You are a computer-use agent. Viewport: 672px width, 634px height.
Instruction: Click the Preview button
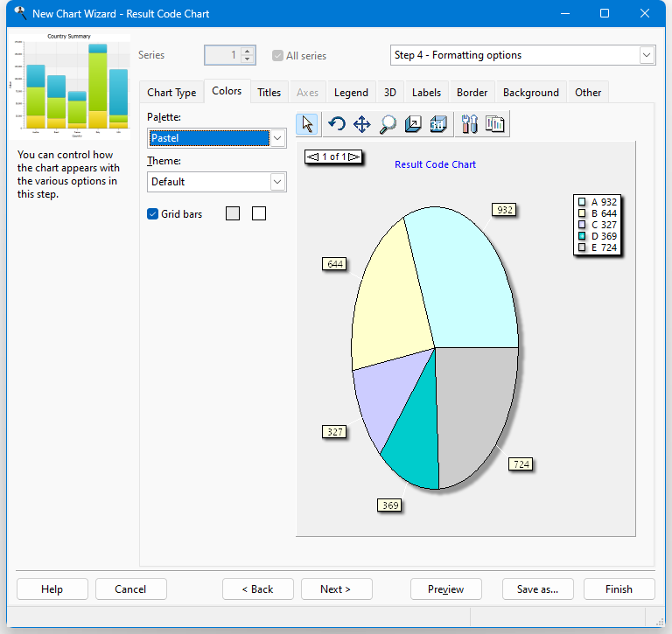coord(445,589)
